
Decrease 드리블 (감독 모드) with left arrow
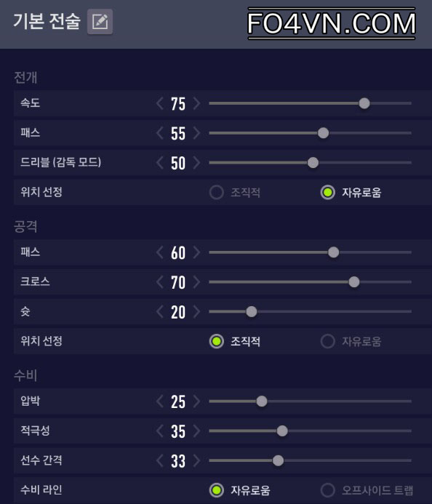click(x=160, y=163)
